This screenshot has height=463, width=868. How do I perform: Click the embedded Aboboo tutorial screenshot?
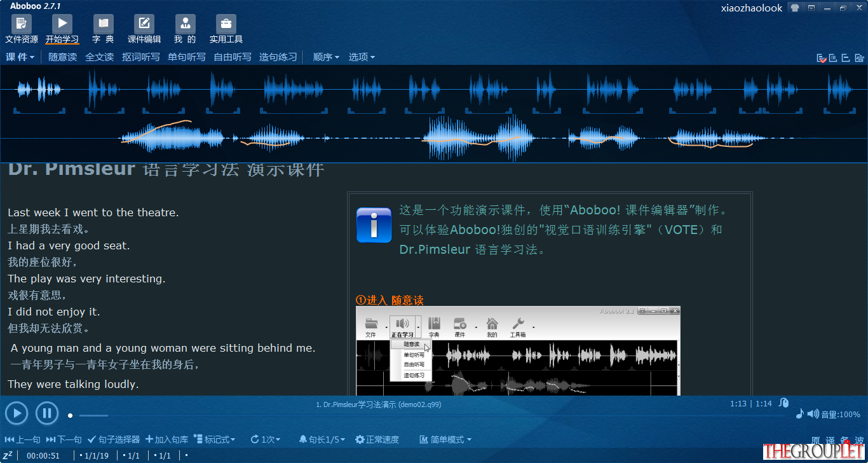coord(518,350)
